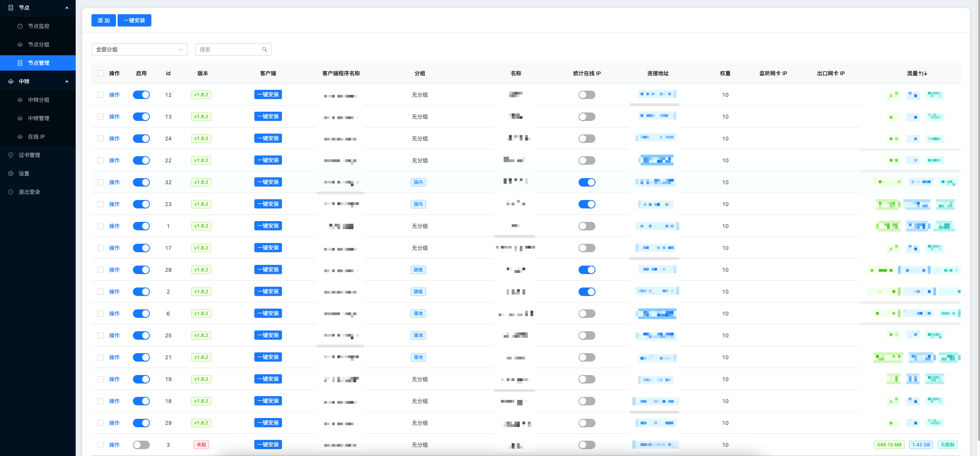Click the 1.42 GB traffic tag
980x456 pixels.
pyautogui.click(x=921, y=445)
